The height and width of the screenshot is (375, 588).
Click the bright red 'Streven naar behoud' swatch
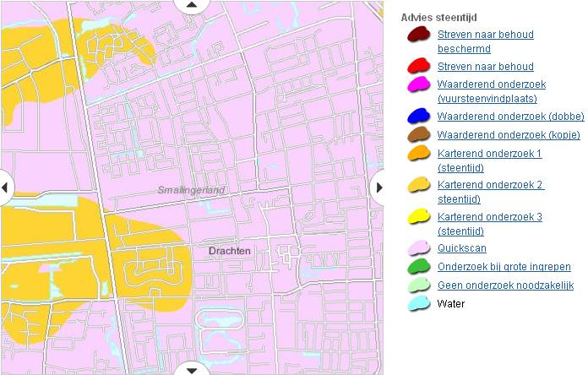coord(419,66)
